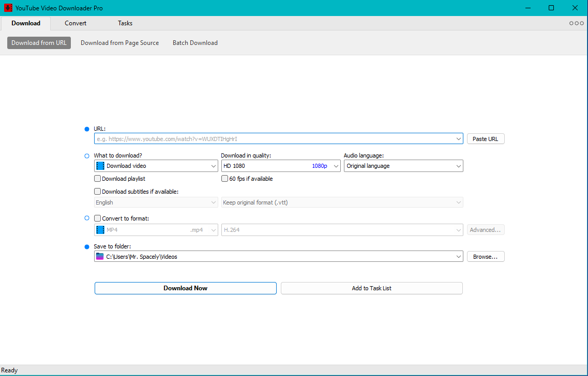
Task: Check Download subtitles if available
Action: [98, 192]
